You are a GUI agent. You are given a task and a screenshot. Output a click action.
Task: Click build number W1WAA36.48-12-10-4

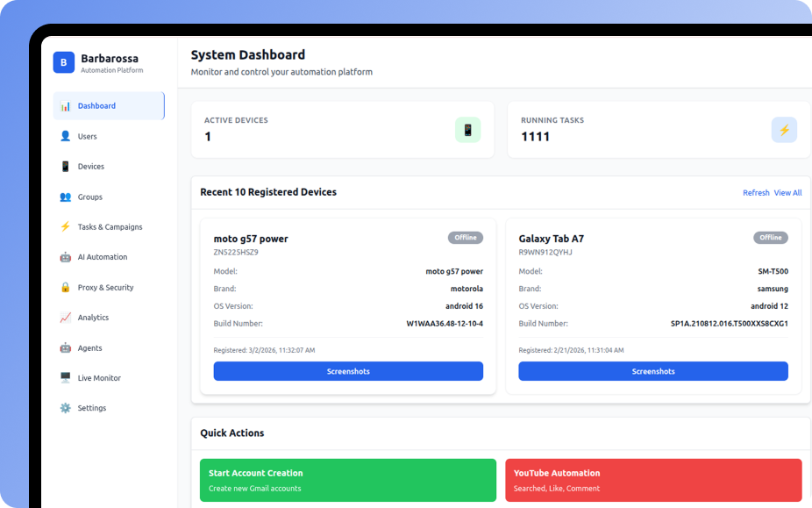[x=445, y=324]
